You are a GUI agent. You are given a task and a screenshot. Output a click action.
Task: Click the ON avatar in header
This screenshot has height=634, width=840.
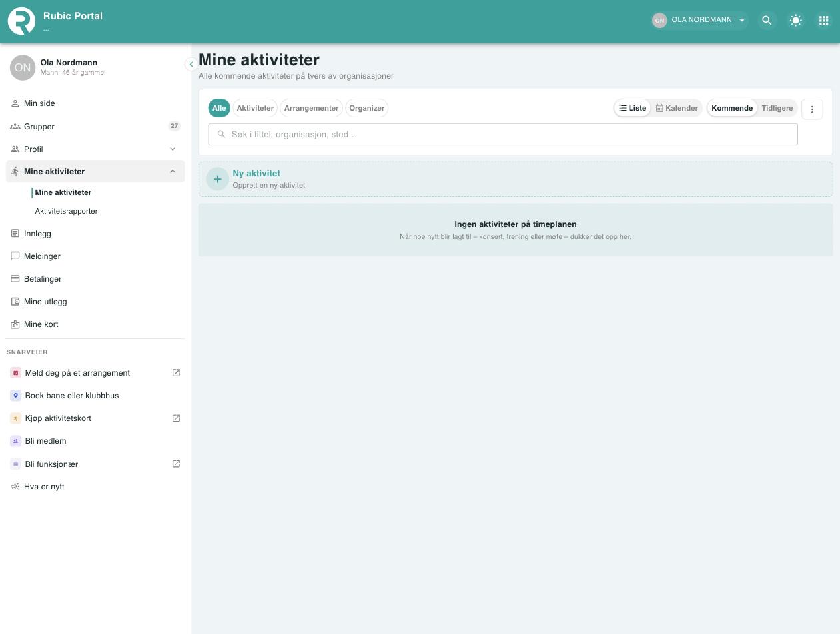click(659, 20)
